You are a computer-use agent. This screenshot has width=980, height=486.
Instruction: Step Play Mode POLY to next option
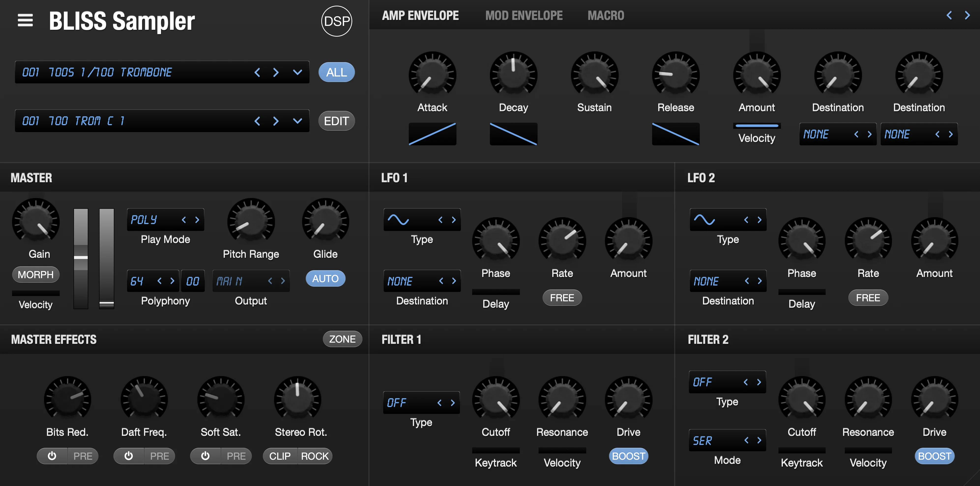(x=197, y=220)
